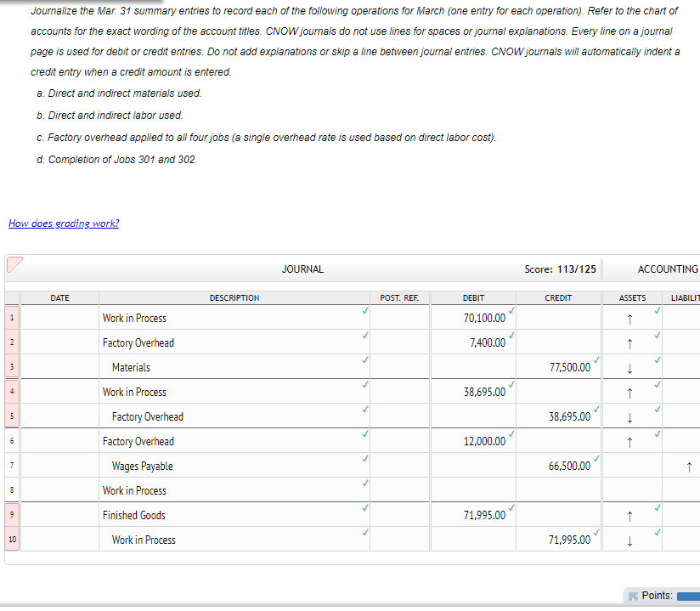Select row number 7 in the journal

click(x=12, y=466)
